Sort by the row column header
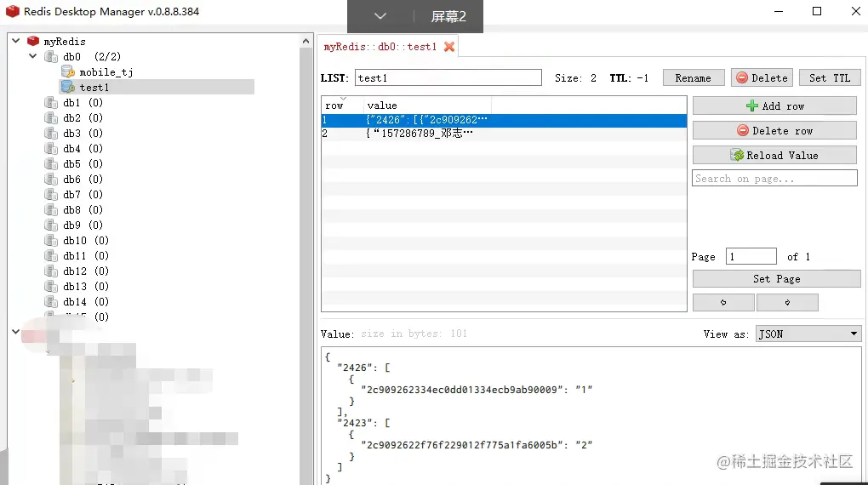Viewport: 868px width, 485px height. (342, 105)
